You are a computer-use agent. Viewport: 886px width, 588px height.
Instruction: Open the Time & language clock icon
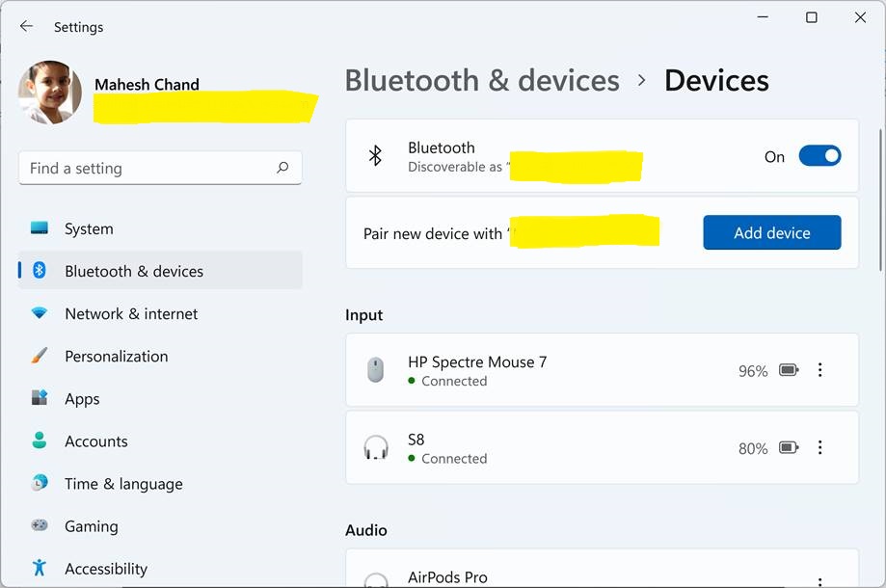tap(39, 484)
